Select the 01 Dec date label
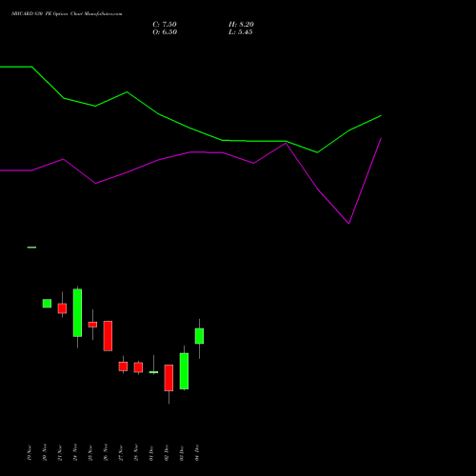Image resolution: width=476 pixels, height=476 pixels. point(151,453)
